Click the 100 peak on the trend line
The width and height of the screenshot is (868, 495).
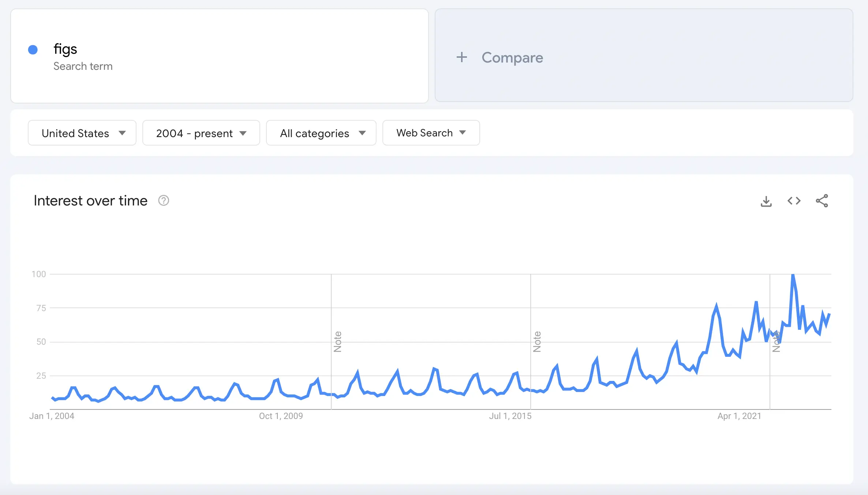[x=792, y=274]
